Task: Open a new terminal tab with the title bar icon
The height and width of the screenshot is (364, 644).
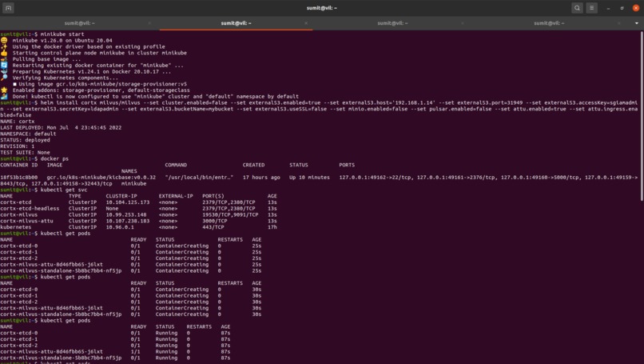Action: click(x=8, y=8)
